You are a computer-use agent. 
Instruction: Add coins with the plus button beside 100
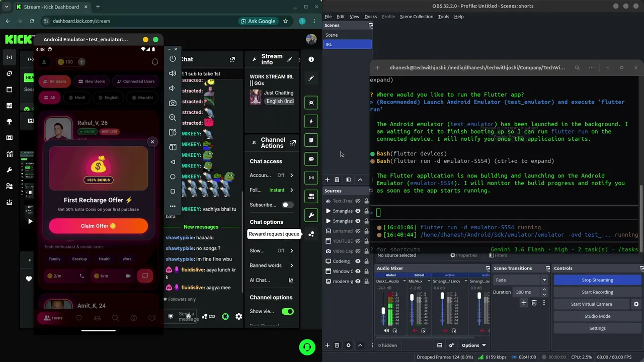pos(82,62)
